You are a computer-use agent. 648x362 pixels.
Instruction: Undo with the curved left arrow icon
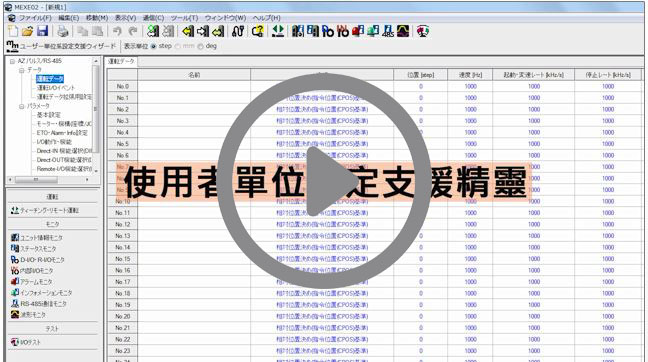[117, 31]
